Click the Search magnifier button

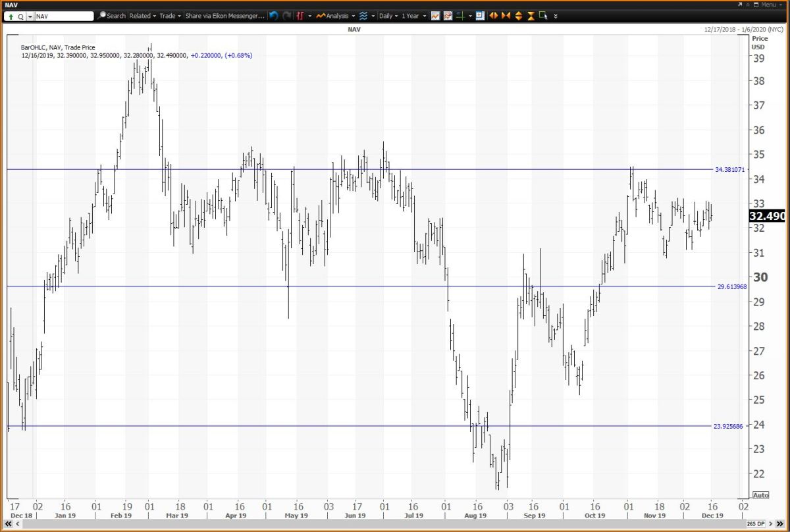click(x=112, y=16)
